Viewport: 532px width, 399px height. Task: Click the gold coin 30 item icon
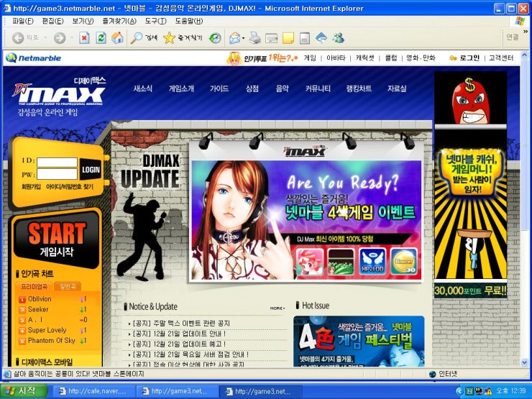pos(404,261)
